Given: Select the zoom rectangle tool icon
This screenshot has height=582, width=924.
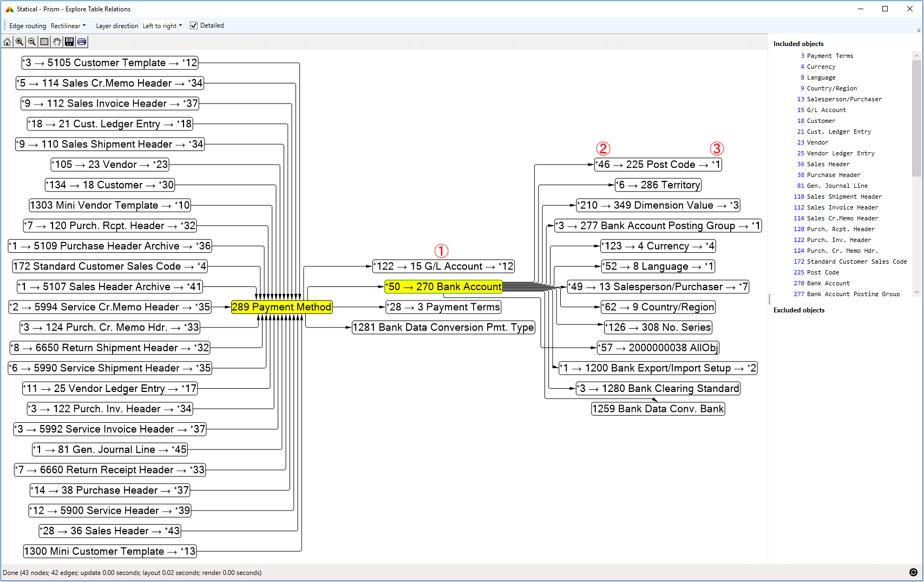Looking at the screenshot, I should coord(44,42).
